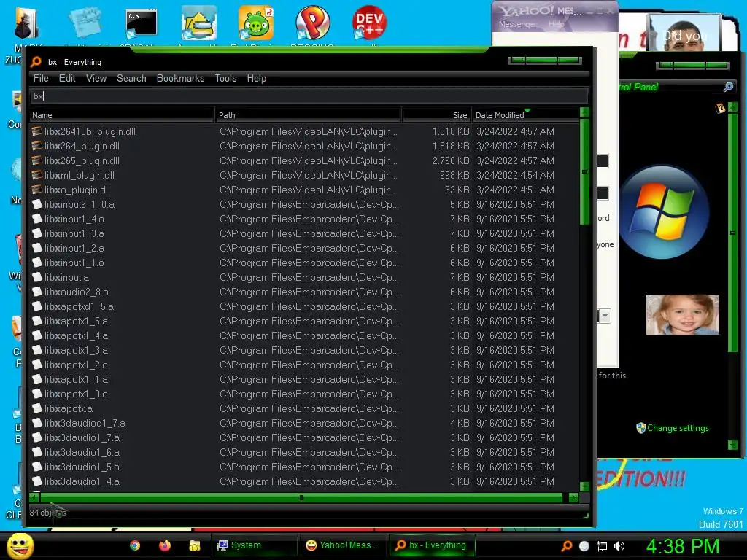Open the File menu in Everything

click(x=41, y=79)
